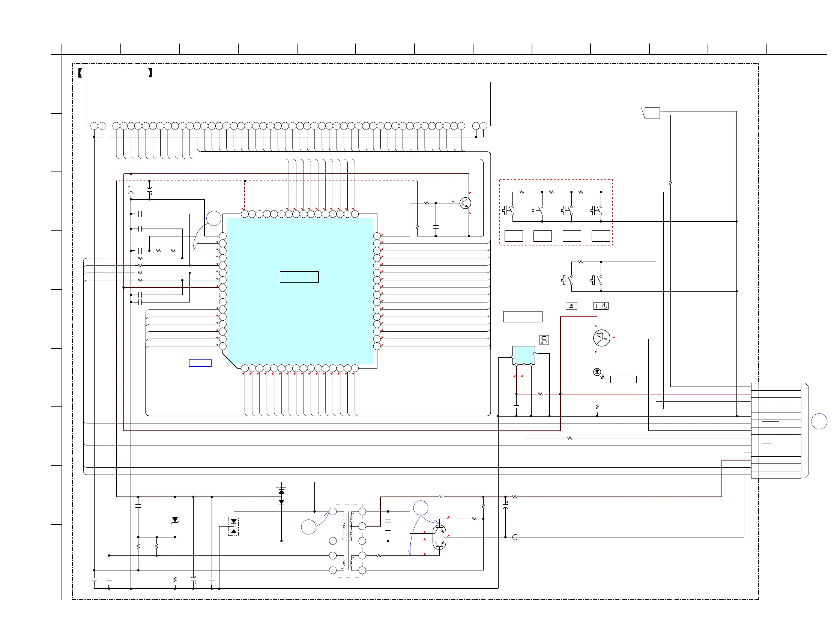Viewport: 840px width, 632px height.
Task: Click the wide empty box left of the eject symbol
Action: pos(523,316)
